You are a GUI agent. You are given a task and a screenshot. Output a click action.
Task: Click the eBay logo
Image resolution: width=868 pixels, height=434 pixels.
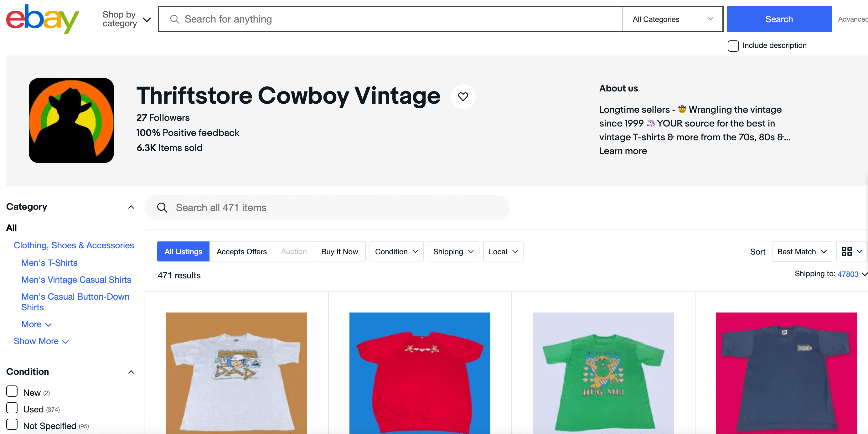[x=43, y=19]
